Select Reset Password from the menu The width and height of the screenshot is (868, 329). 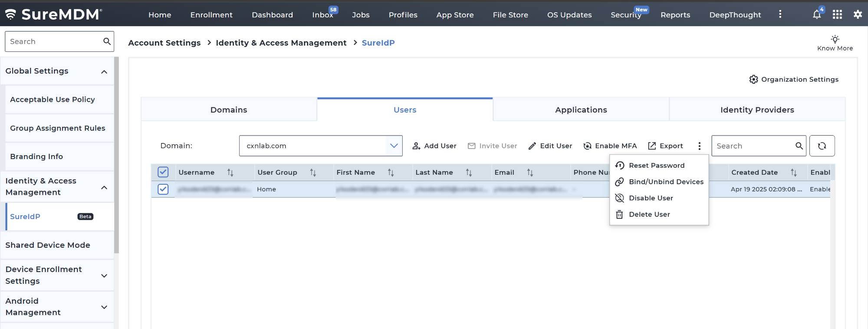656,166
